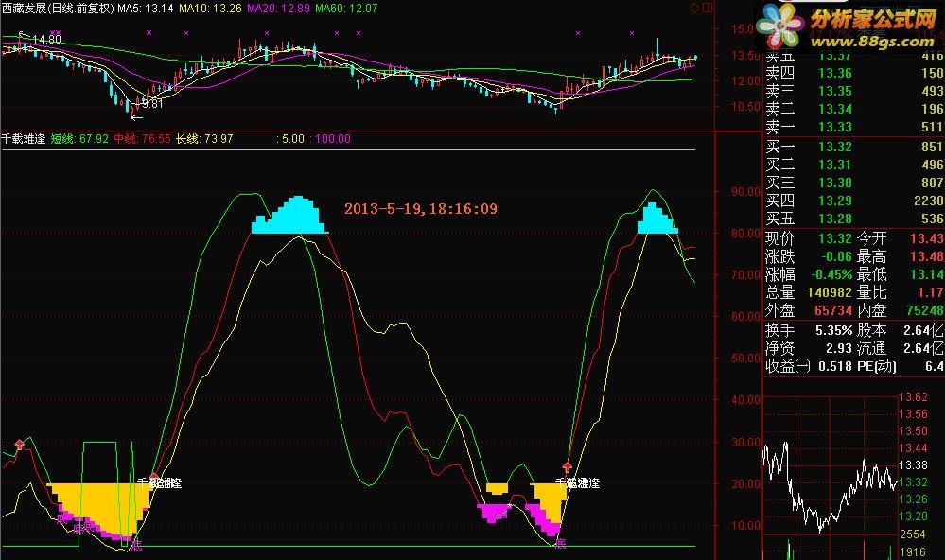945x560 pixels.
Task: Click the 卖一 price 13.33
Action: point(834,127)
